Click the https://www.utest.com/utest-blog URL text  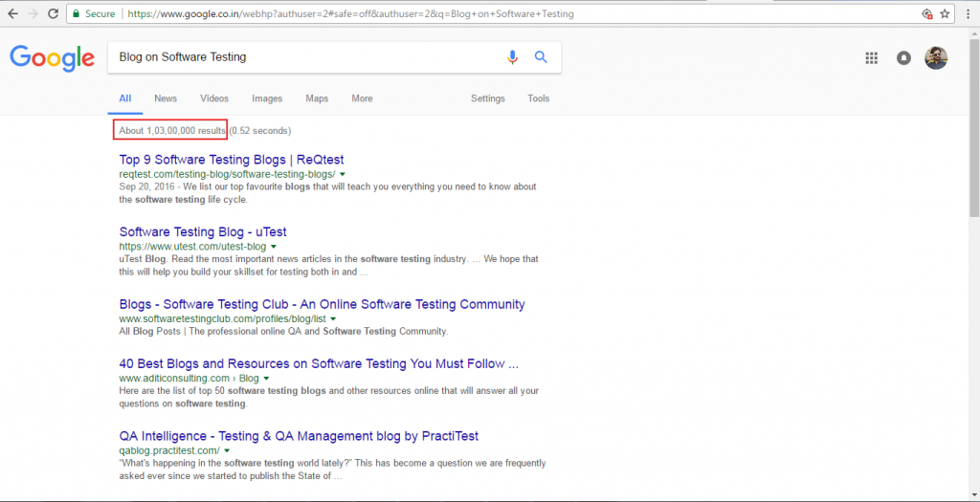point(192,247)
